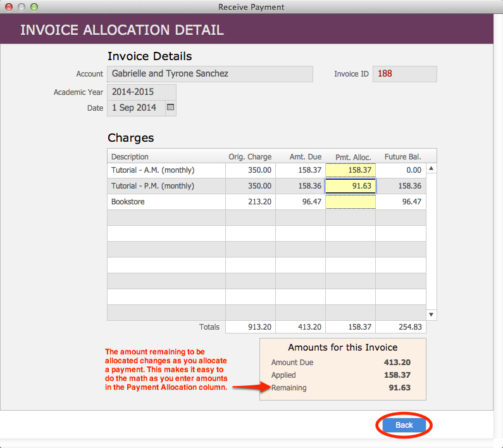Zoom the window with the green button
Image resolution: width=503 pixels, height=448 pixels.
coord(34,7)
